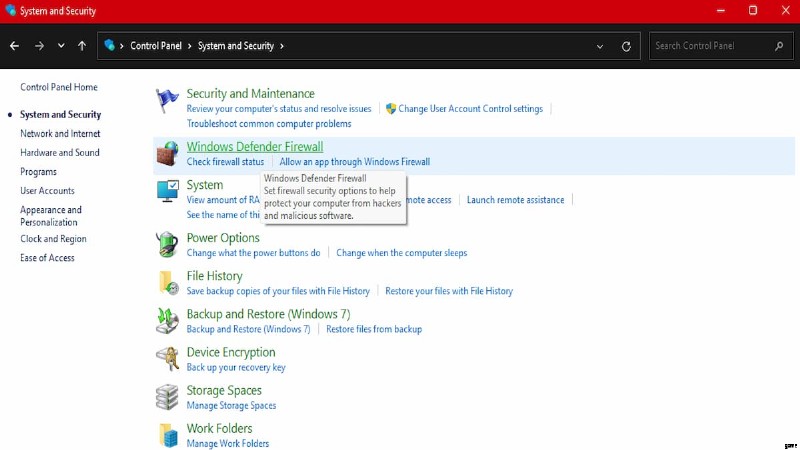Open the System heading link
800x450 pixels.
pyautogui.click(x=205, y=185)
